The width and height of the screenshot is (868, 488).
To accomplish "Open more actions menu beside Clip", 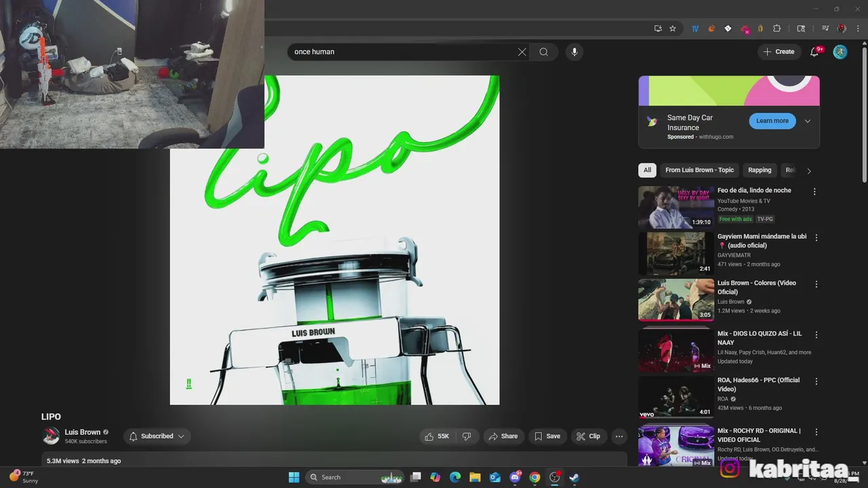I will (x=618, y=436).
